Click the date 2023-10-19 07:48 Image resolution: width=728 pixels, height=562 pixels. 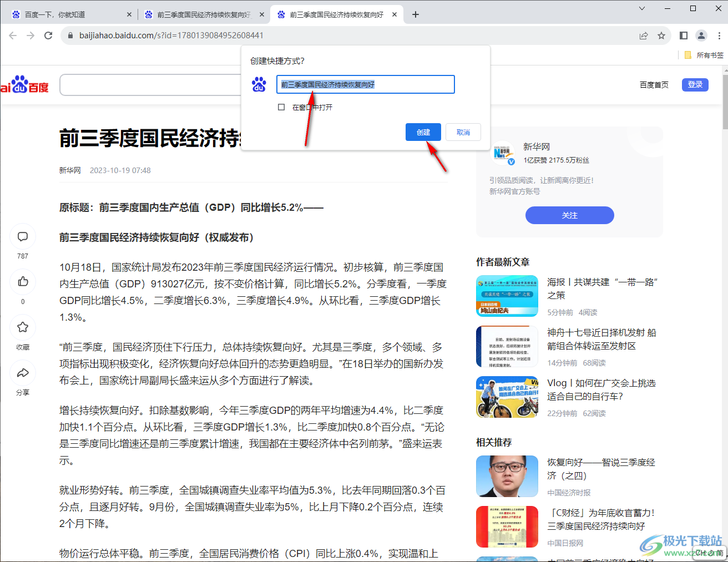[120, 170]
